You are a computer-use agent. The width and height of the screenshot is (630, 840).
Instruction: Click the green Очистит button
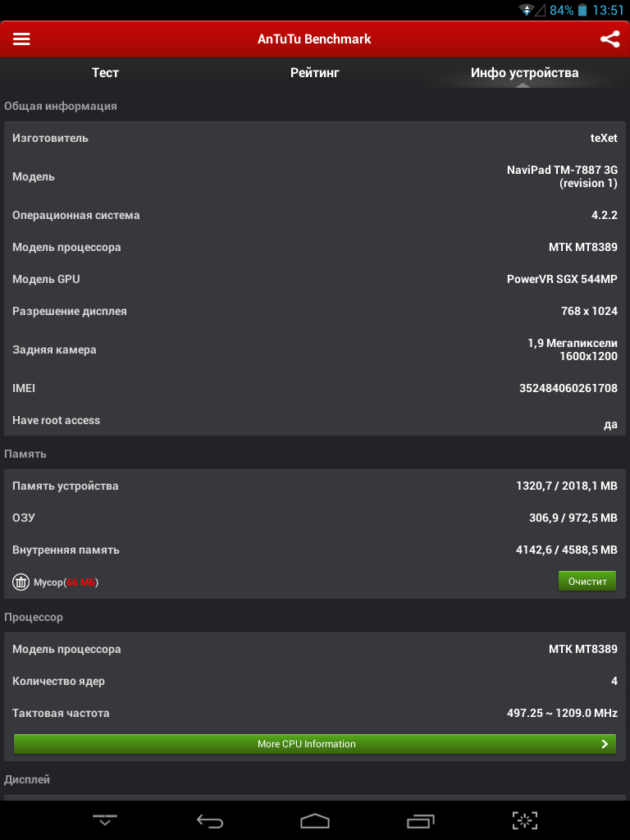point(587,582)
